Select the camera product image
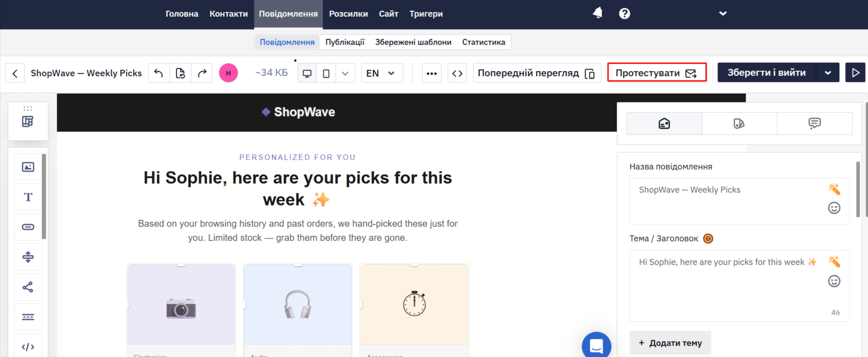Viewport: 868px width, 357px height. 181,304
